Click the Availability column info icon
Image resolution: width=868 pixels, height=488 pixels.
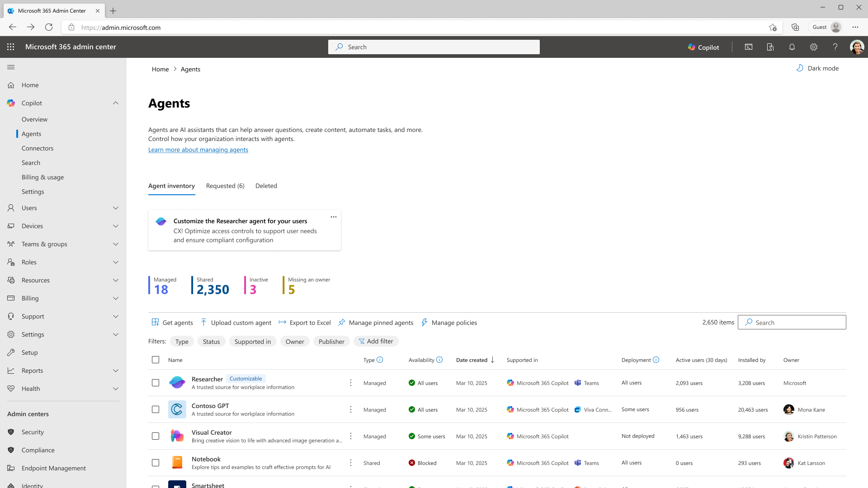[439, 360]
